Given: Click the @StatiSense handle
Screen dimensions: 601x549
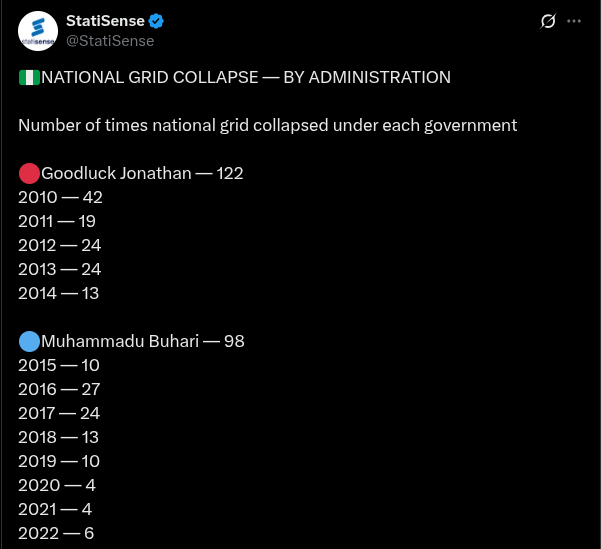Looking at the screenshot, I should click(110, 41).
